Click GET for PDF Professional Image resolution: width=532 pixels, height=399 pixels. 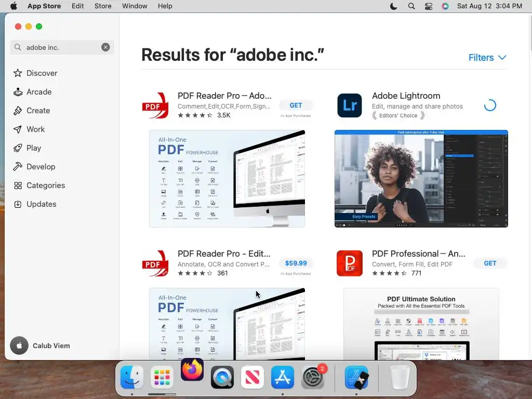(x=490, y=263)
